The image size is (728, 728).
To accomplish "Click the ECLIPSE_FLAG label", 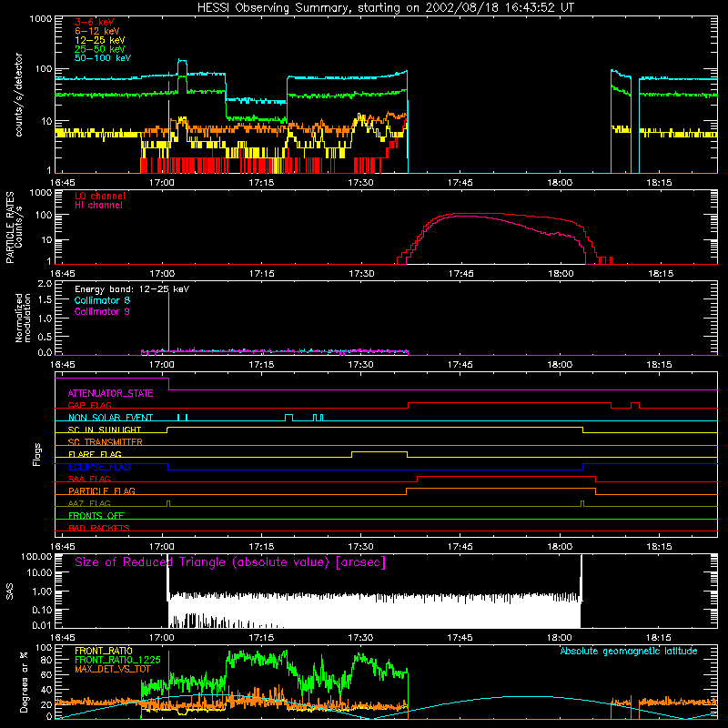I will [x=99, y=467].
